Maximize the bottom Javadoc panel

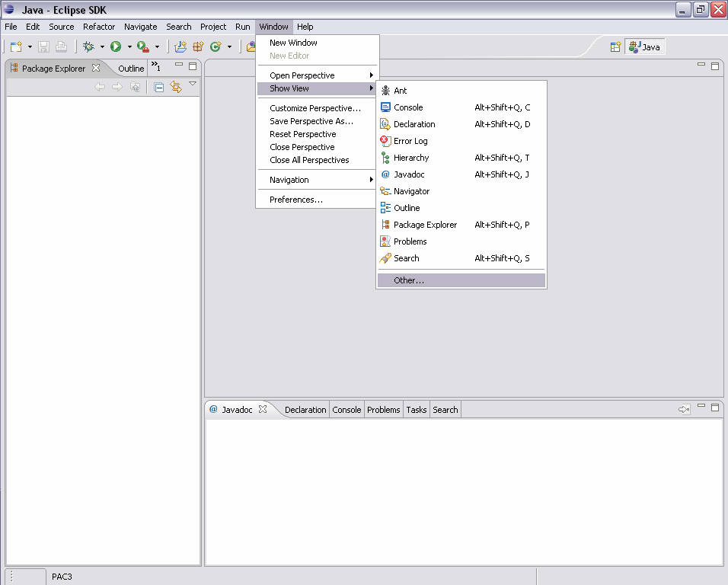pyautogui.click(x=715, y=408)
